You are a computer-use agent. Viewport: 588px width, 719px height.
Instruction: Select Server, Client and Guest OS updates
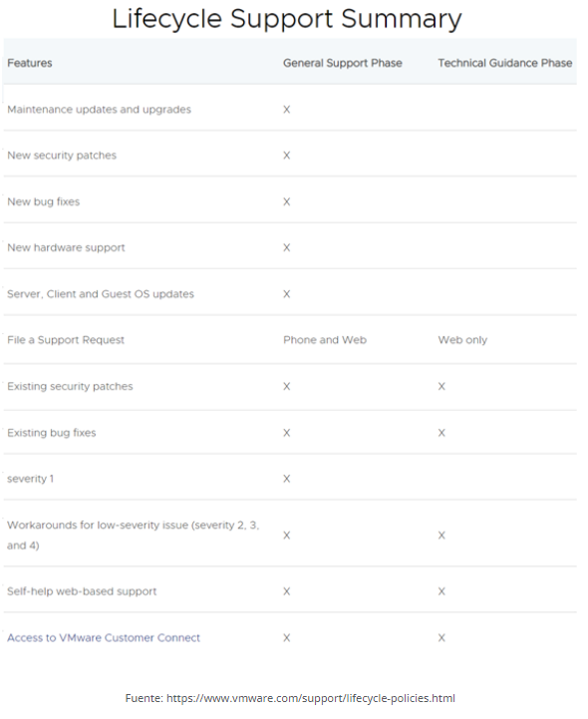(x=101, y=294)
